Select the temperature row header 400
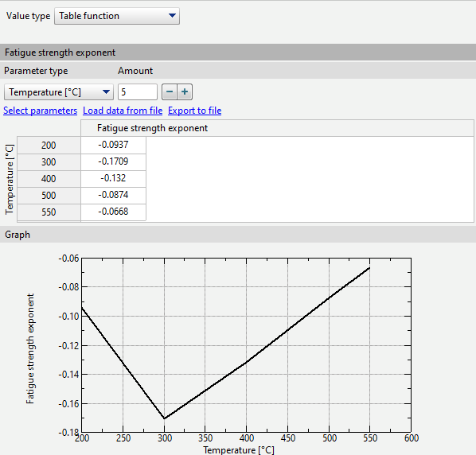Viewport: 476px width, 455px height. (x=49, y=178)
